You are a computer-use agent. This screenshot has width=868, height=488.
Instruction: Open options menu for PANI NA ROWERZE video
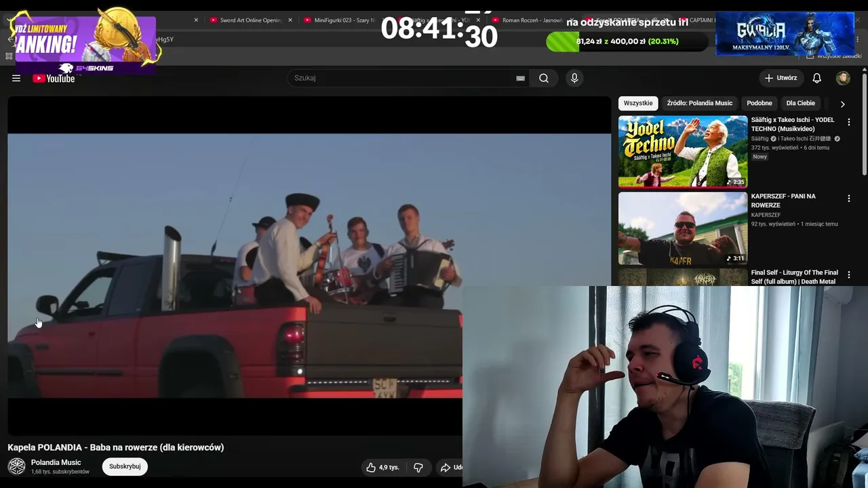(x=848, y=199)
